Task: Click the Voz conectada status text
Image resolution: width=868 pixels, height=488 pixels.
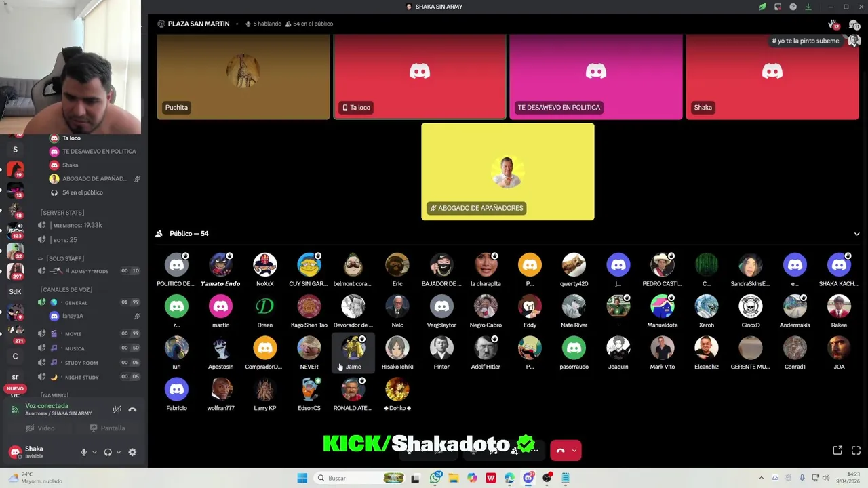Action: tap(47, 406)
